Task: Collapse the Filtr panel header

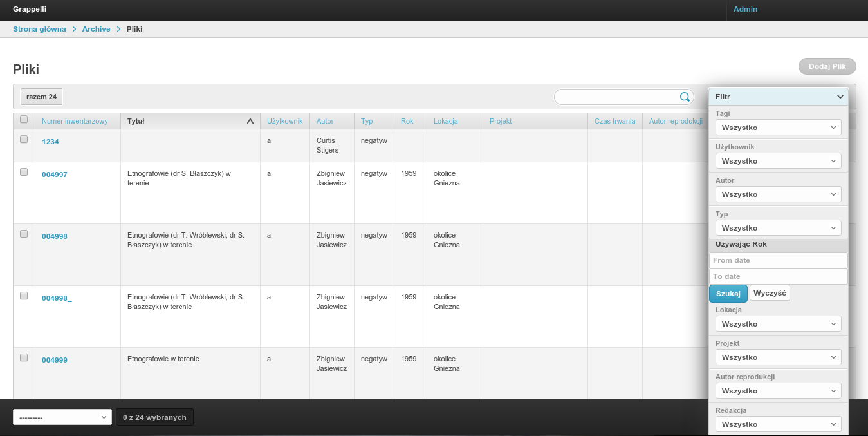Action: (779, 97)
